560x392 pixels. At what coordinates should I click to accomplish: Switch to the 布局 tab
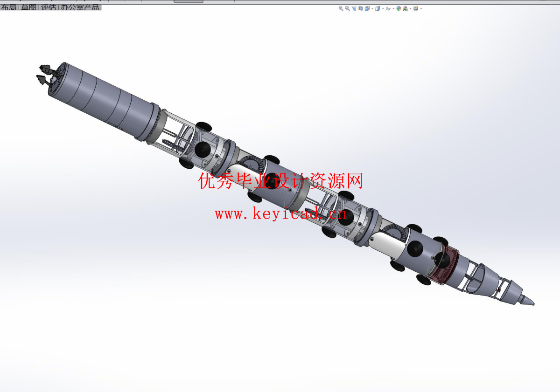9,7
